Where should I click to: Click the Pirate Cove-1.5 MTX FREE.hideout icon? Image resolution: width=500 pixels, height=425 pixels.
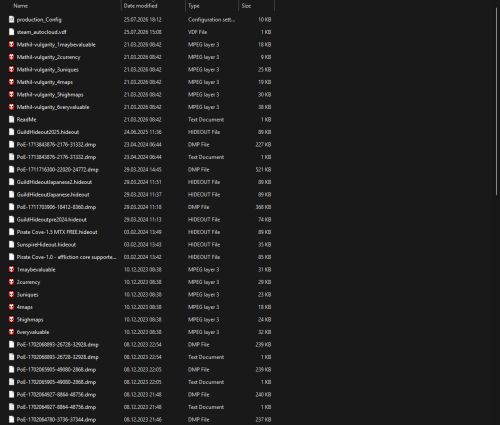tap(11, 232)
